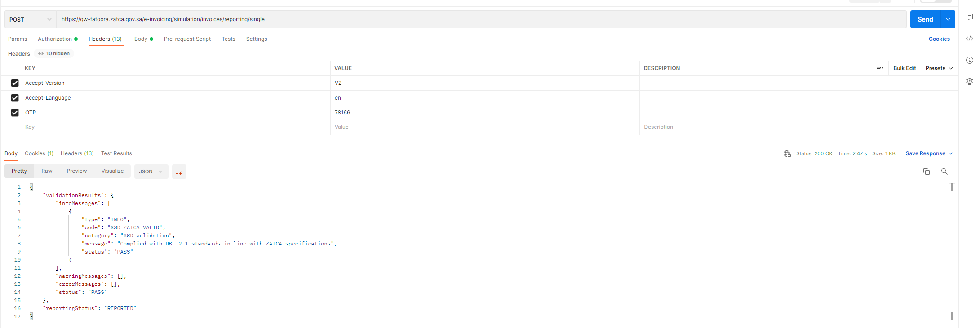This screenshot has height=328, width=980.
Task: Open the Test Results response tab
Action: 116,153
